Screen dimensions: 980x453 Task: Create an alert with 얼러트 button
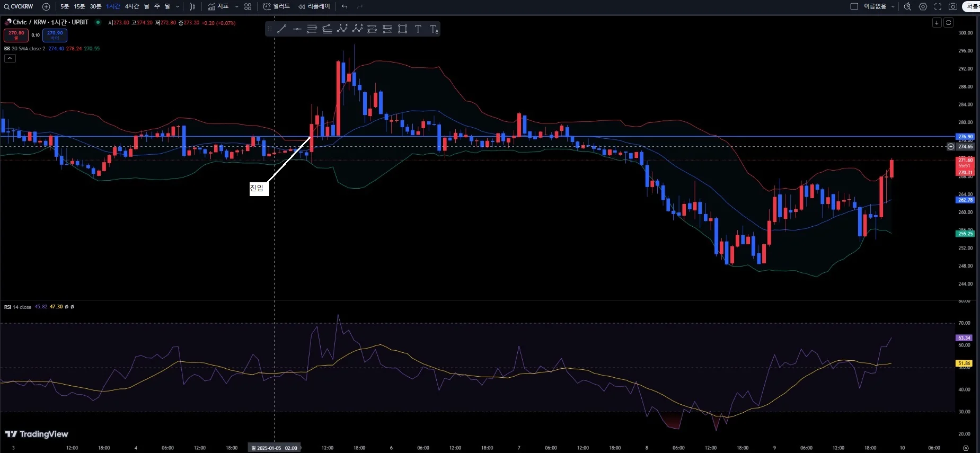click(x=277, y=6)
